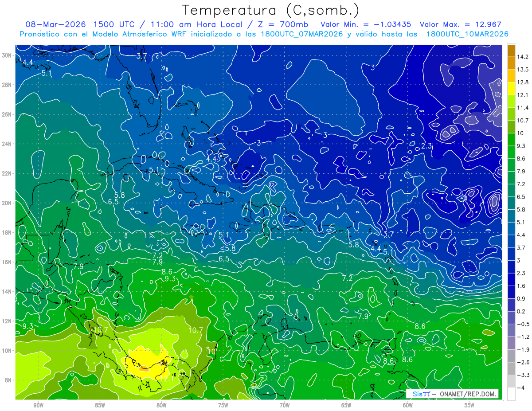The image size is (532, 411).
Task: Click the -0.5 value in the color legend
Action: pos(523,324)
